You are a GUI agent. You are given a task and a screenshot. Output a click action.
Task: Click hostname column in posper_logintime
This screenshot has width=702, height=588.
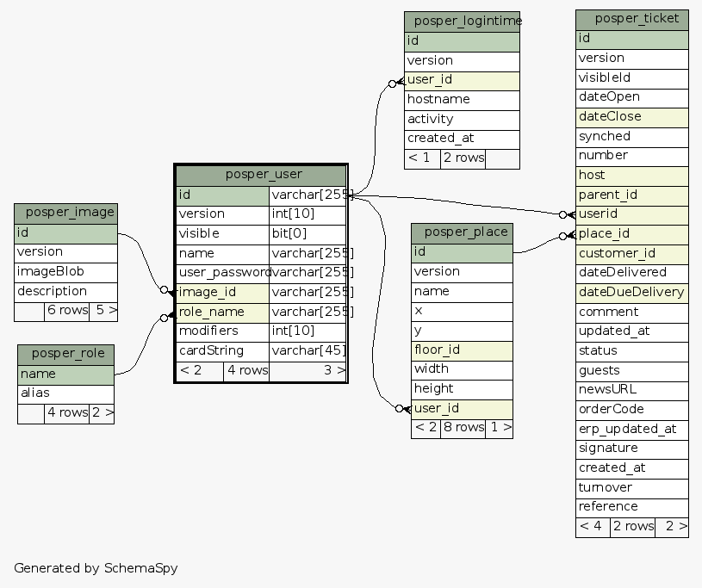point(462,100)
